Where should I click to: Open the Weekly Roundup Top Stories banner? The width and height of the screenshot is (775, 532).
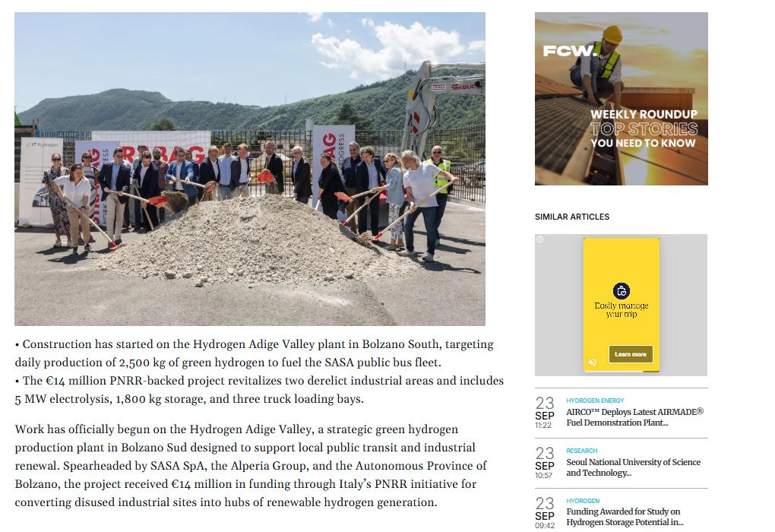(621, 99)
